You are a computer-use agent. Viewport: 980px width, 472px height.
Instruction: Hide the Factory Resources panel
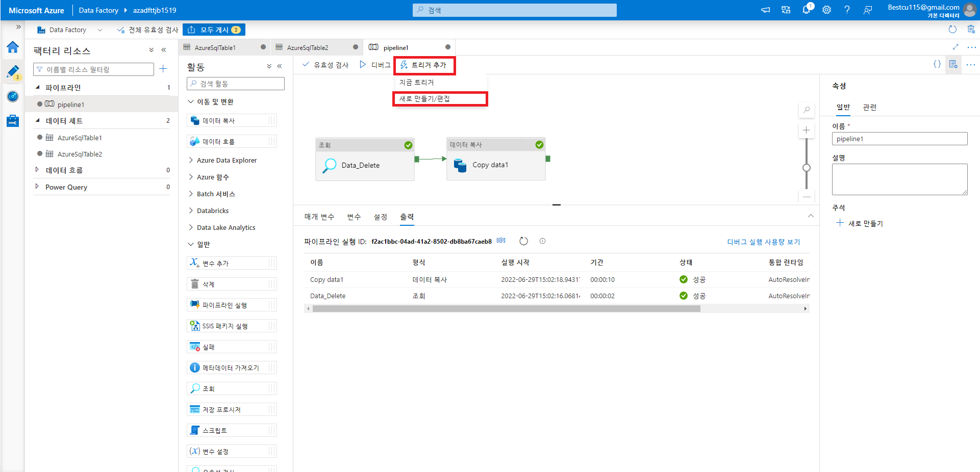pos(164,50)
